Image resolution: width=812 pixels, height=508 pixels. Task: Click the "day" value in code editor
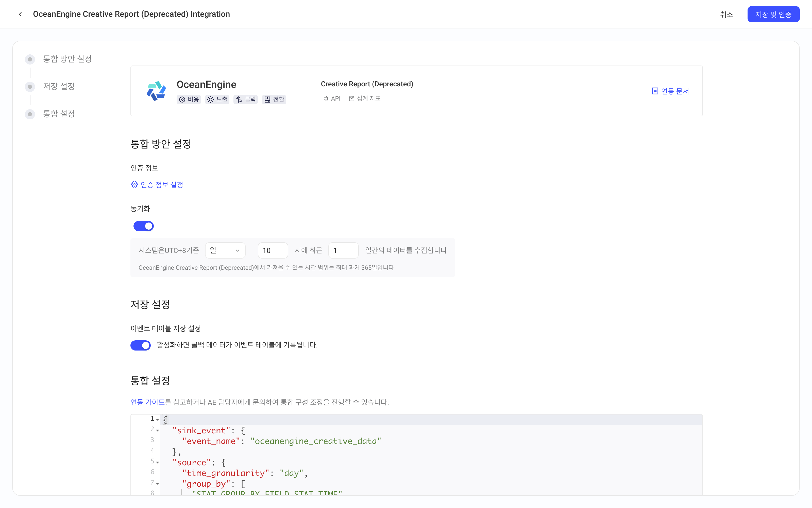coord(291,473)
